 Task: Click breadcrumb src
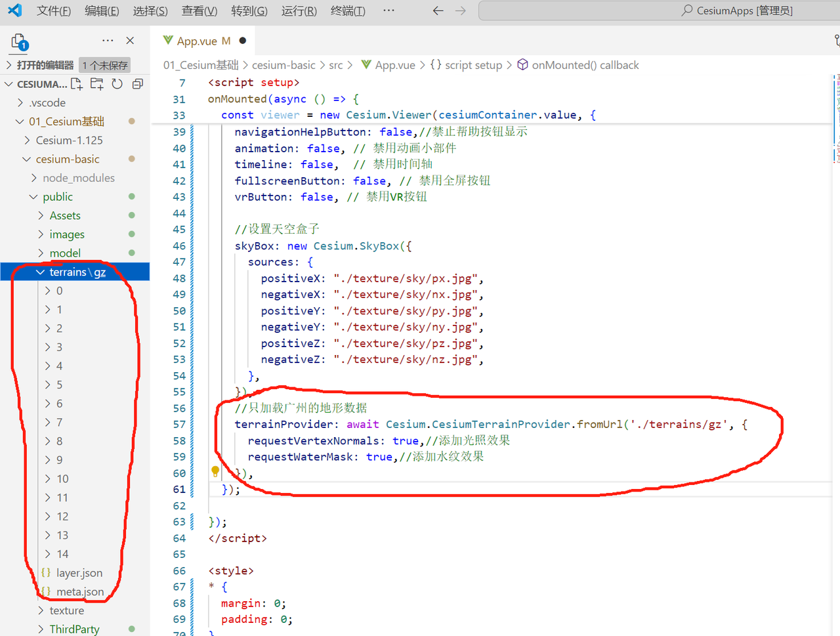(x=336, y=65)
